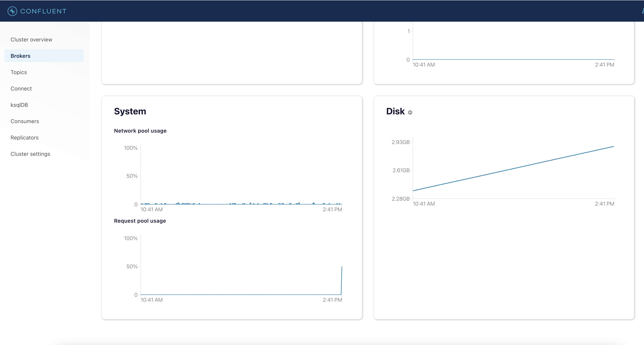Click the Request pool usage label
This screenshot has width=644, height=345.
pyautogui.click(x=140, y=221)
